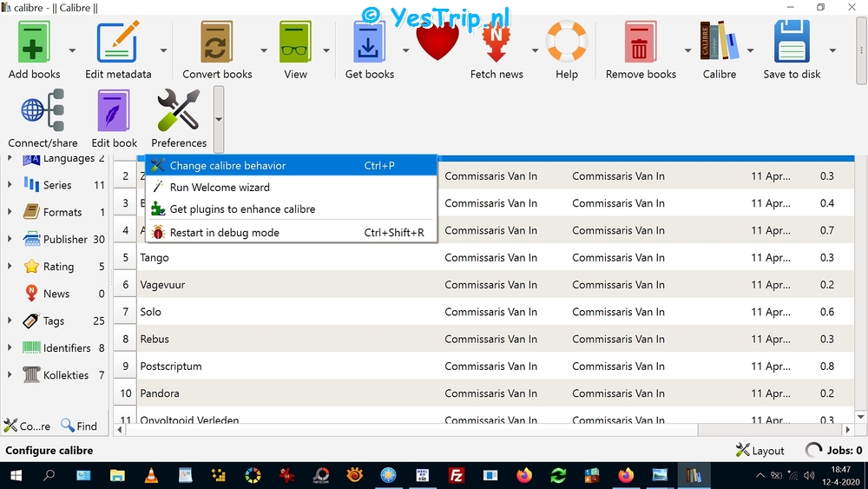Expand the Tags tree node

click(10, 320)
